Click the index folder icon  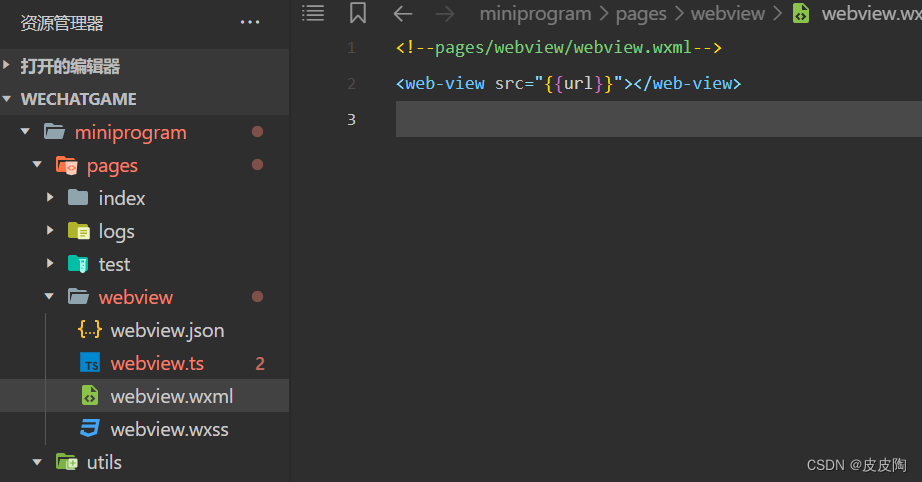78,198
